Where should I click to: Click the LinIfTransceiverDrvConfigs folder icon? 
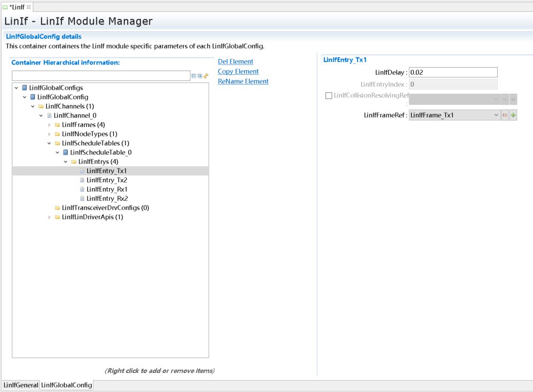pos(57,208)
